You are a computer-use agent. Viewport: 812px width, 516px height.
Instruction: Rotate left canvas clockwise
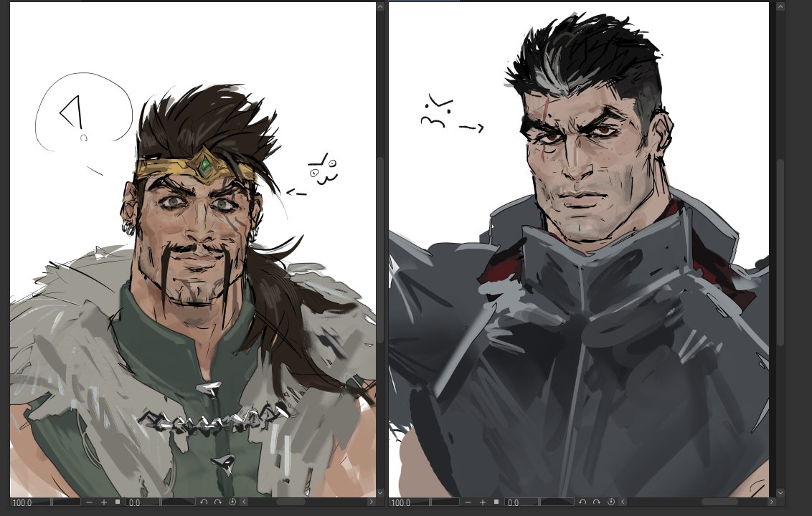click(217, 502)
